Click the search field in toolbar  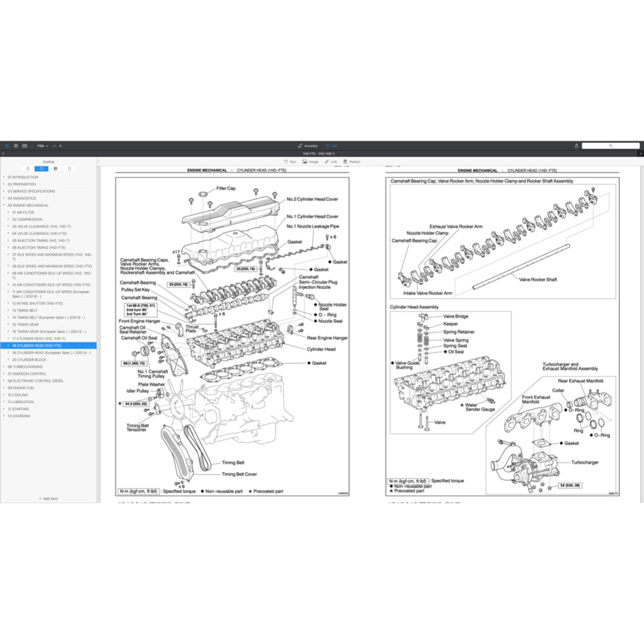pyautogui.click(x=610, y=146)
